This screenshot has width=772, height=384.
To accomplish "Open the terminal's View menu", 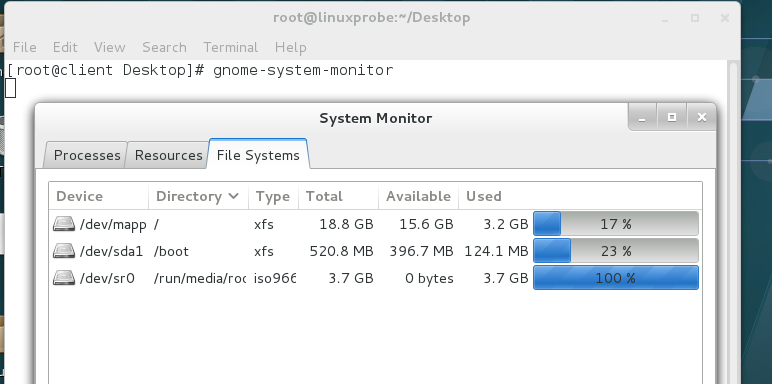I will (109, 47).
